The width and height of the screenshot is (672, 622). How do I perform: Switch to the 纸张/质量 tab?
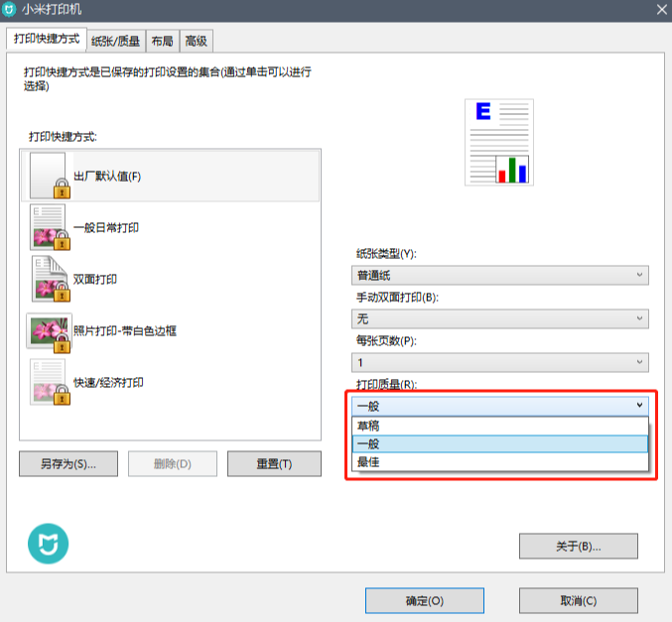[x=116, y=41]
